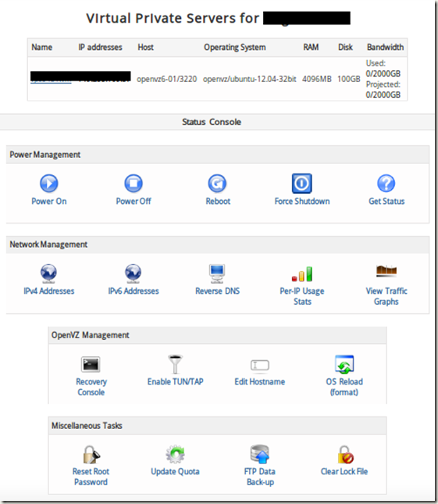
Task: Click the Edit Hostname link
Action: [259, 381]
